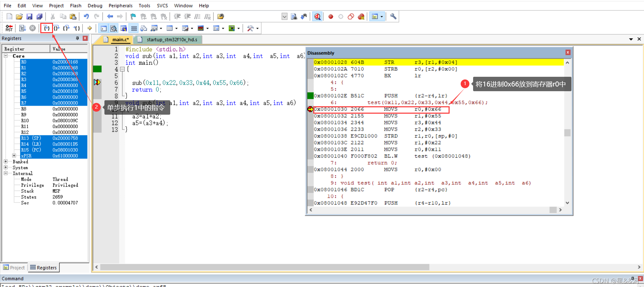644x287 pixels.
Task: Click the Paste icon
Action: 73,16
